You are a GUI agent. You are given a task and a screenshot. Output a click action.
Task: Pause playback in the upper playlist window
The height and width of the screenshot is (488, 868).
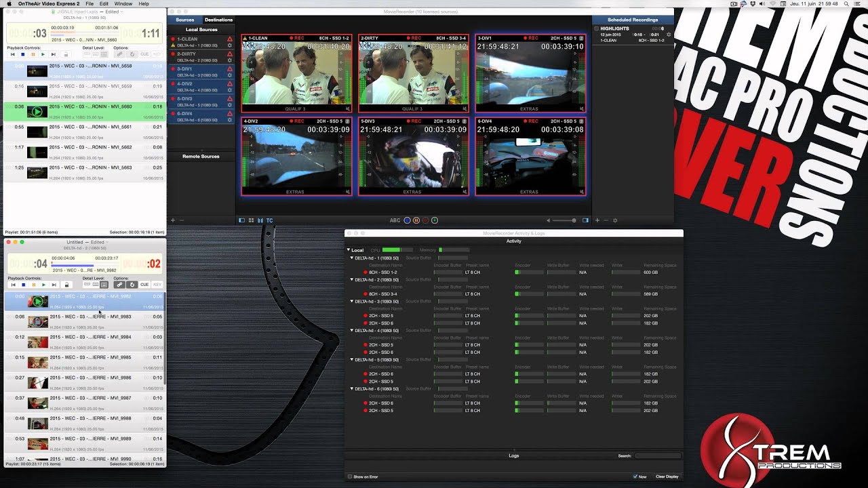tap(33, 54)
